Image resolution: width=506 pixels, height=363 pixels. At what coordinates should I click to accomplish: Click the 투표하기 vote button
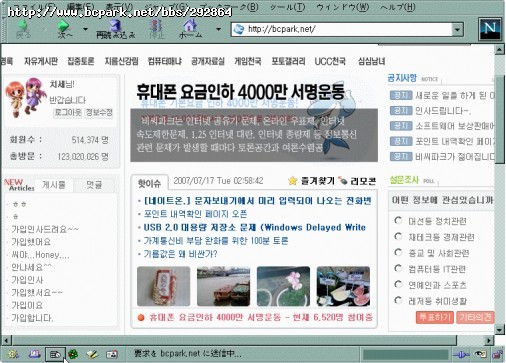(435, 317)
